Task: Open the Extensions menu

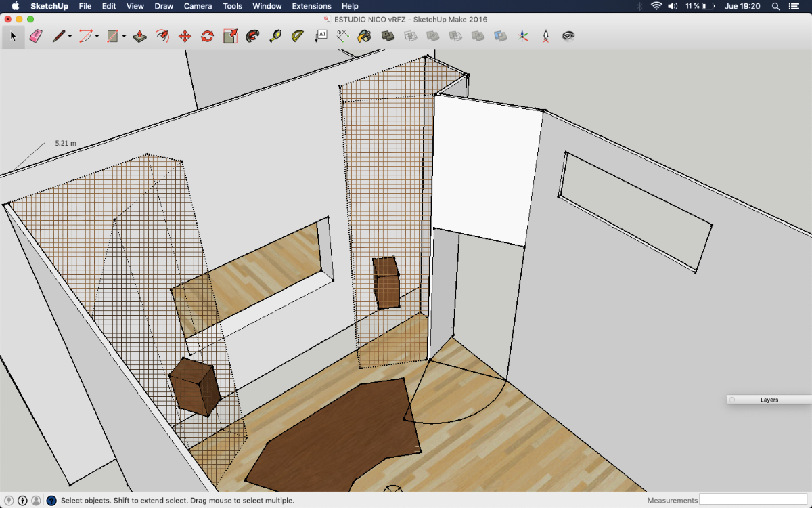Action: click(x=311, y=6)
